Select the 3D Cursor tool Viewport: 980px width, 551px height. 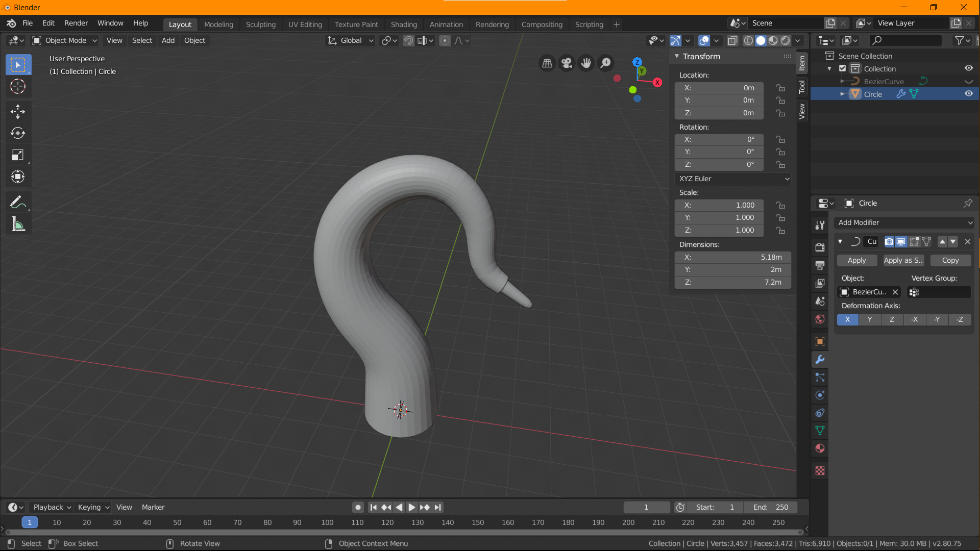tap(18, 87)
